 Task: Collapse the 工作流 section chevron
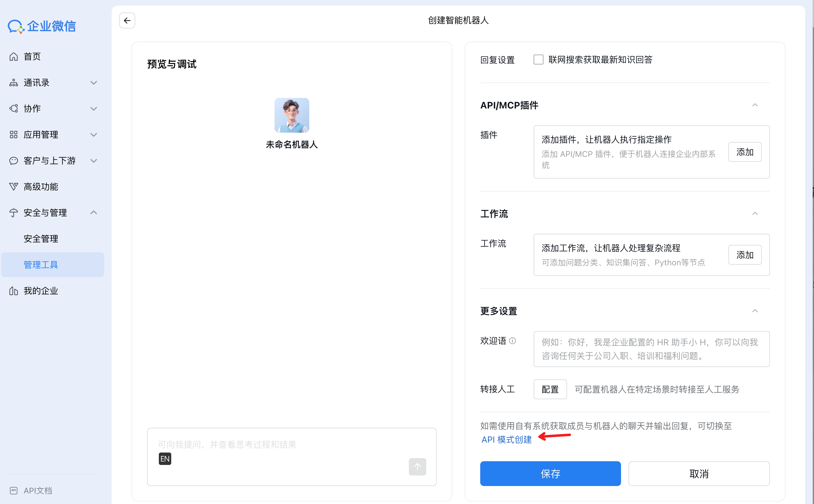[755, 214]
